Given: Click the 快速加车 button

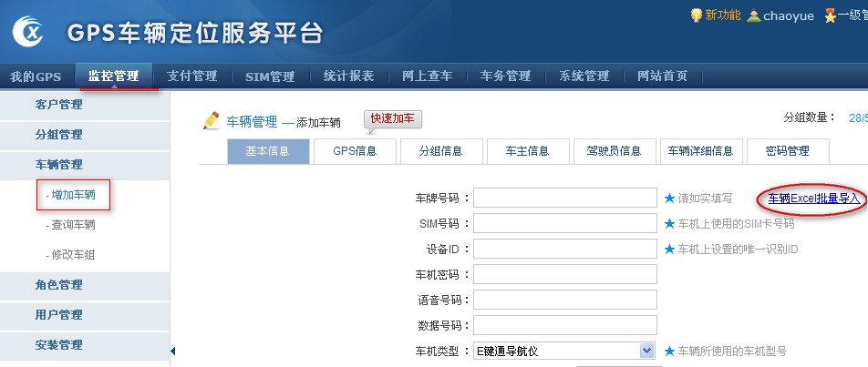Looking at the screenshot, I should coord(393,119).
